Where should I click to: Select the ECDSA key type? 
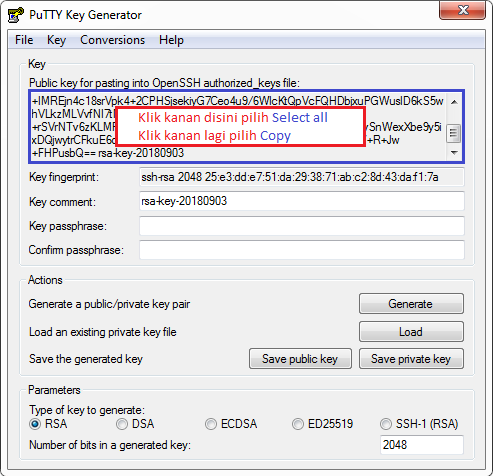click(x=211, y=424)
